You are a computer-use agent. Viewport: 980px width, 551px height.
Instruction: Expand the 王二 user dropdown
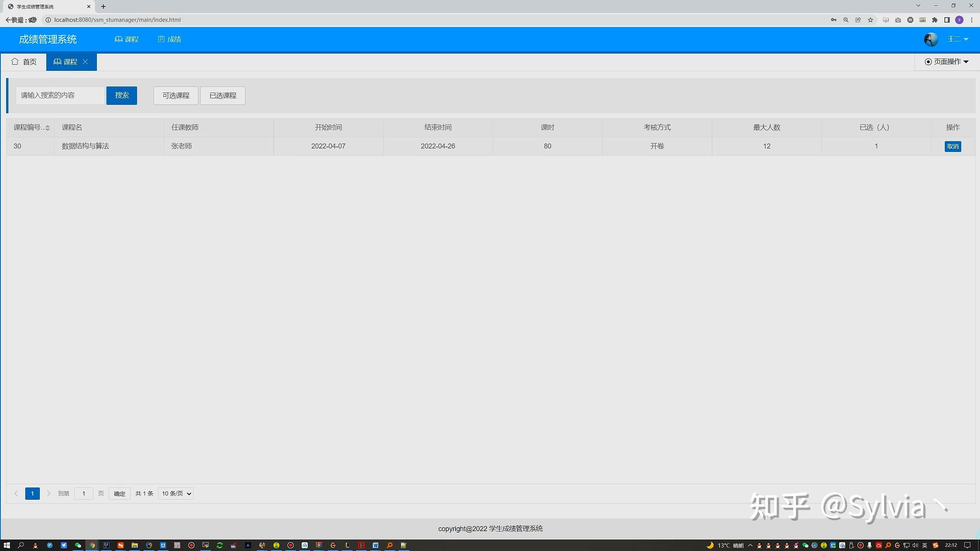coord(958,39)
